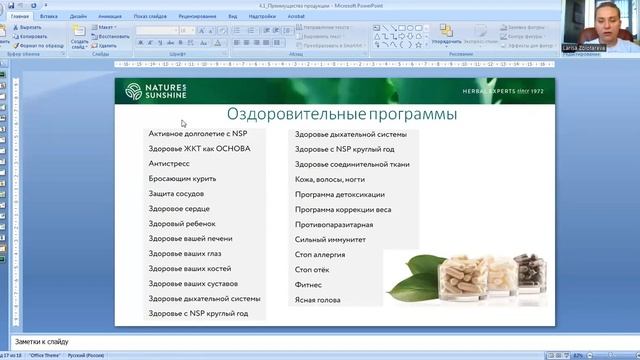Viewport: 640px width, 360px height.
Task: Open font color dropdown
Action: 218,42
